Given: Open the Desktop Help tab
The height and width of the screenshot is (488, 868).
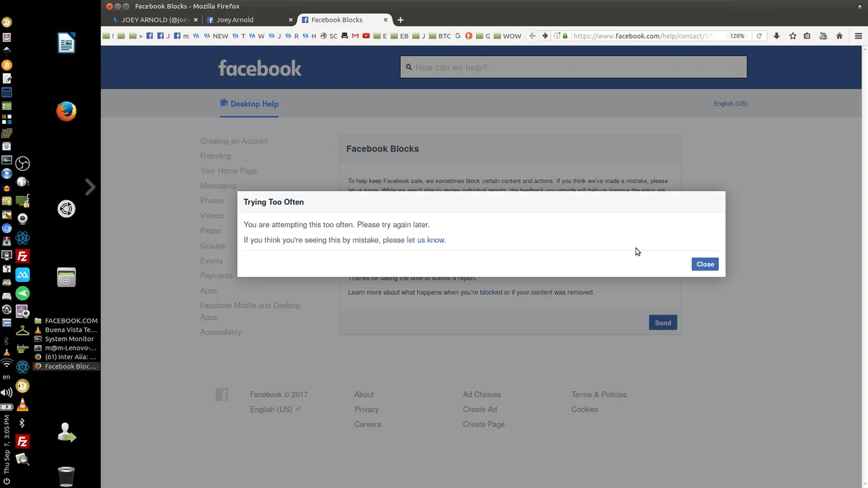Looking at the screenshot, I should coord(249,104).
